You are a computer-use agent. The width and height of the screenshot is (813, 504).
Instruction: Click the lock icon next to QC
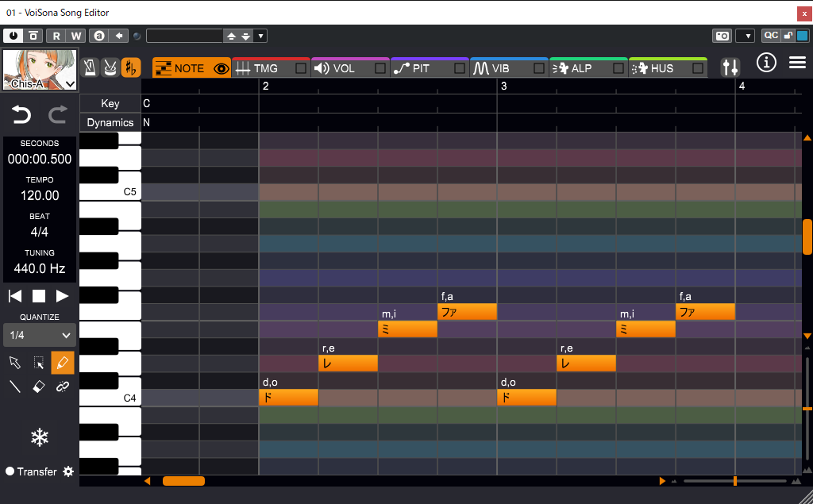pos(788,35)
